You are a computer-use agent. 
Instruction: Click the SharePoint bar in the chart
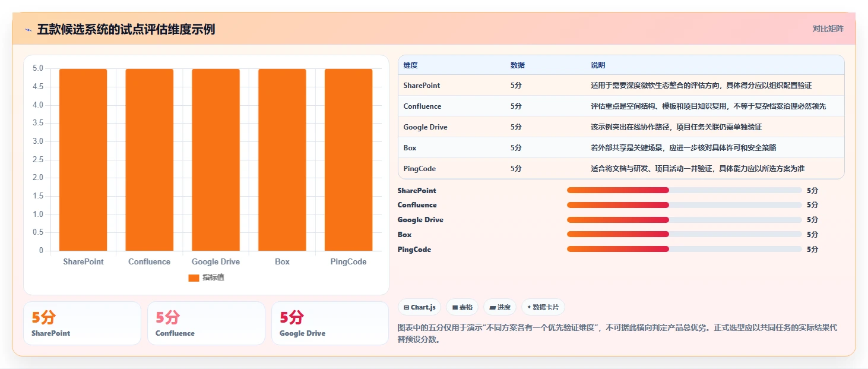83,160
